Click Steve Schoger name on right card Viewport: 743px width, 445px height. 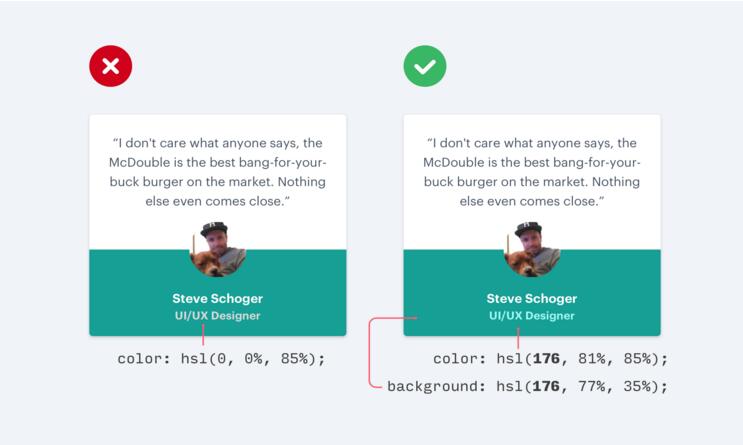pyautogui.click(x=532, y=298)
